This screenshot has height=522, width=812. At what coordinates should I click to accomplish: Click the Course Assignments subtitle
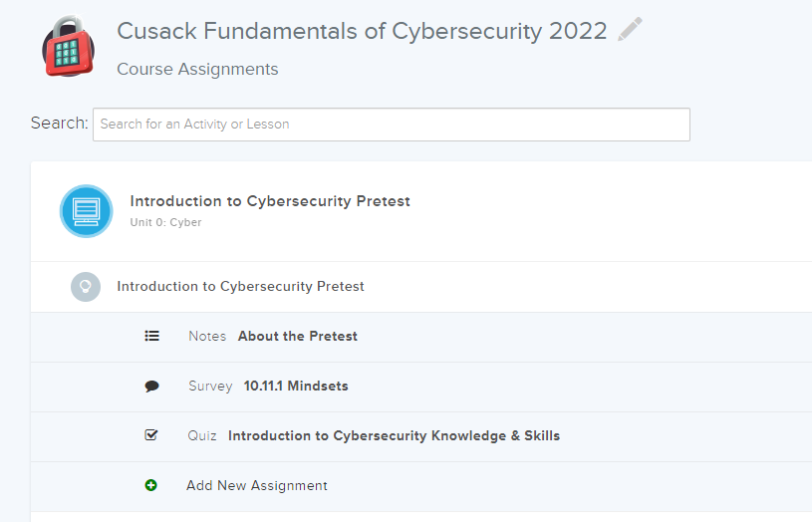coord(197,70)
